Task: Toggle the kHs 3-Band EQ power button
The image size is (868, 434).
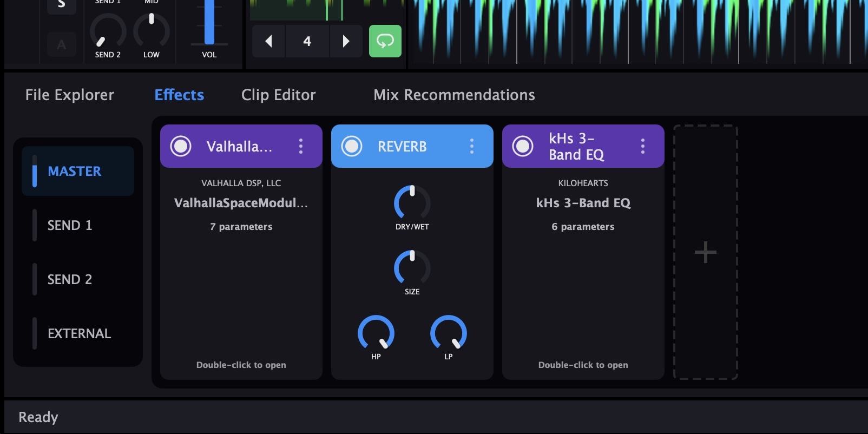Action: tap(523, 146)
